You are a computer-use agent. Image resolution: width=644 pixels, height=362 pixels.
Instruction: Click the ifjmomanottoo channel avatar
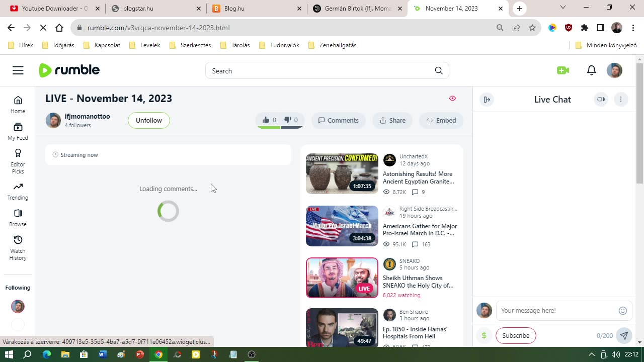click(x=53, y=120)
